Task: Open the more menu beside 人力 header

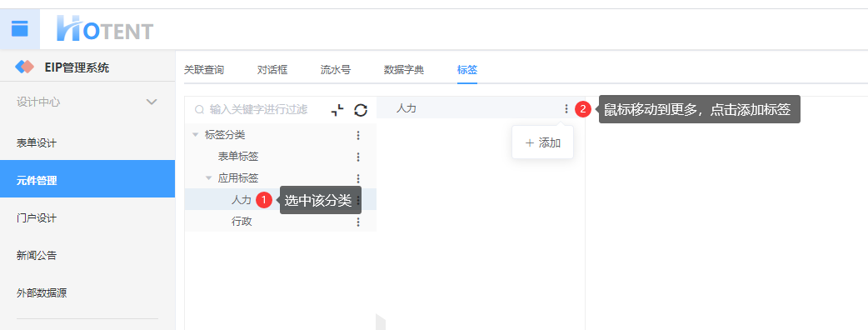Action: (x=566, y=109)
